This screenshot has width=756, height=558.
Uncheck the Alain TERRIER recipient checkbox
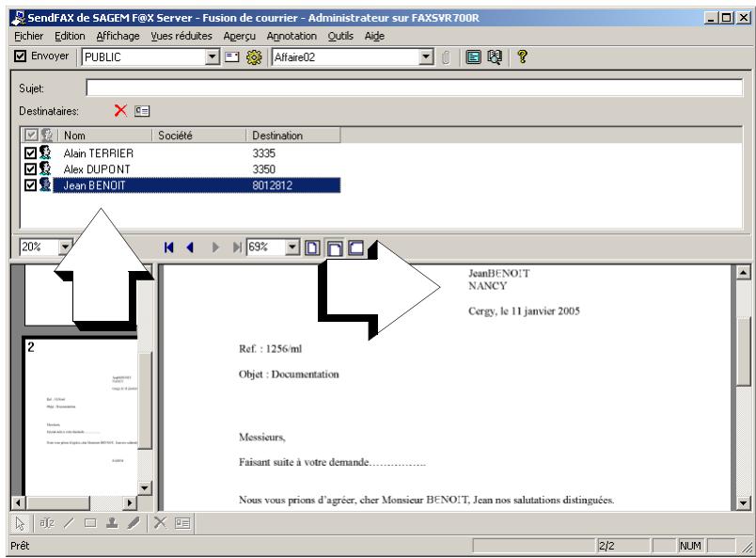pos(30,153)
